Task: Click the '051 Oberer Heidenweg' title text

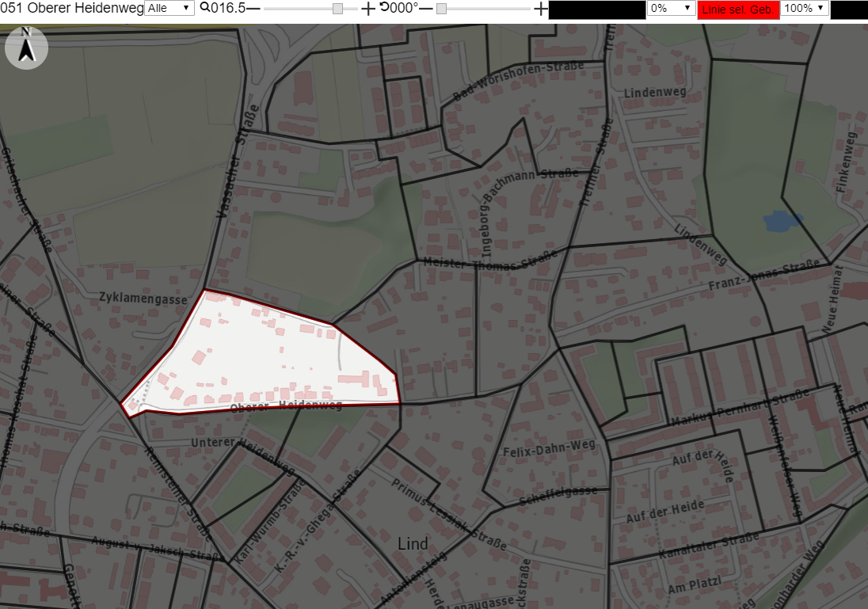Action: click(x=72, y=8)
